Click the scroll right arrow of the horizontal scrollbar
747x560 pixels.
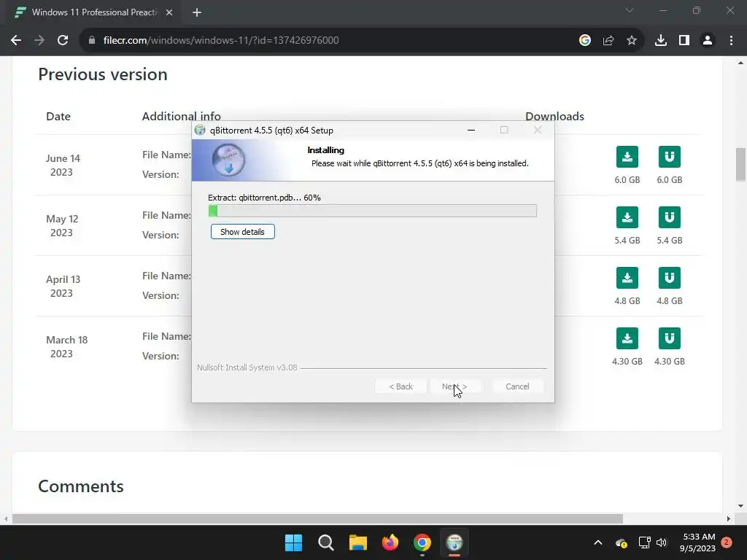tap(729, 518)
